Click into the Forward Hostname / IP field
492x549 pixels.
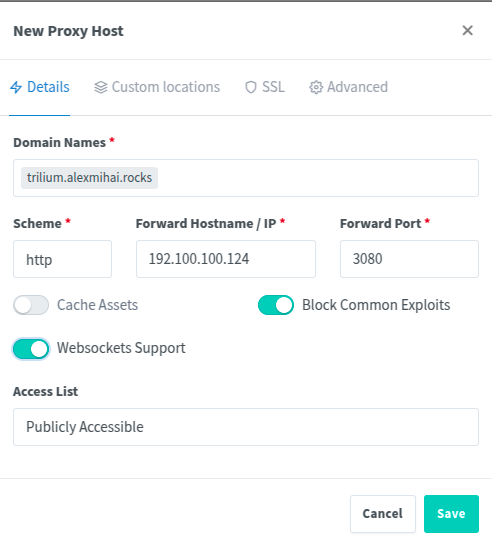[226, 259]
